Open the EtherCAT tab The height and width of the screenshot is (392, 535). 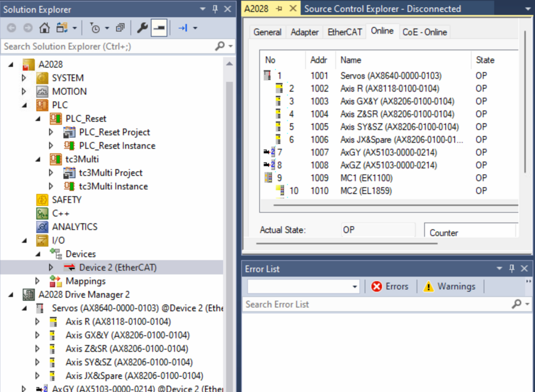coord(345,32)
